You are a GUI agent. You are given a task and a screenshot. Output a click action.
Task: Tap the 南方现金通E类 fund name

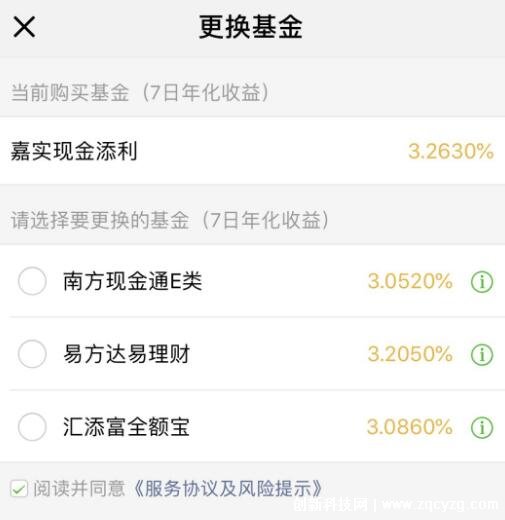pyautogui.click(x=133, y=281)
